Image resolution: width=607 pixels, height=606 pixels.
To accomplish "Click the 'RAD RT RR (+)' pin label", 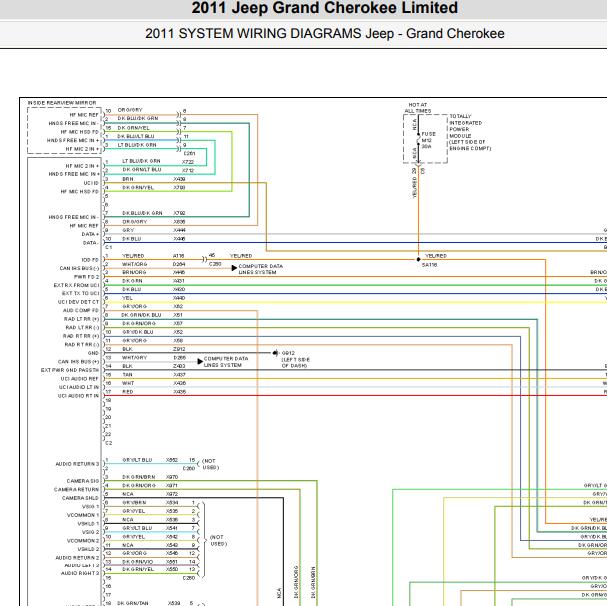I will (x=81, y=336).
